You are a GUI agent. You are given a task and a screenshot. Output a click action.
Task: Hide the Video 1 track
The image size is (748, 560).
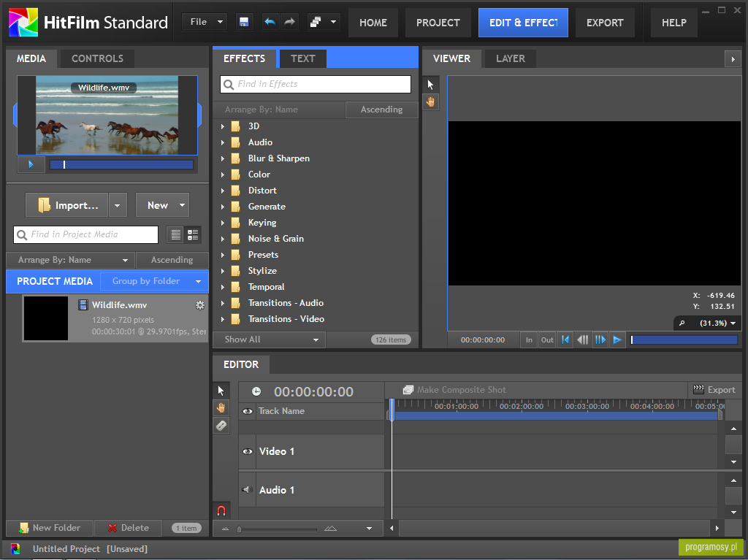[x=247, y=451]
